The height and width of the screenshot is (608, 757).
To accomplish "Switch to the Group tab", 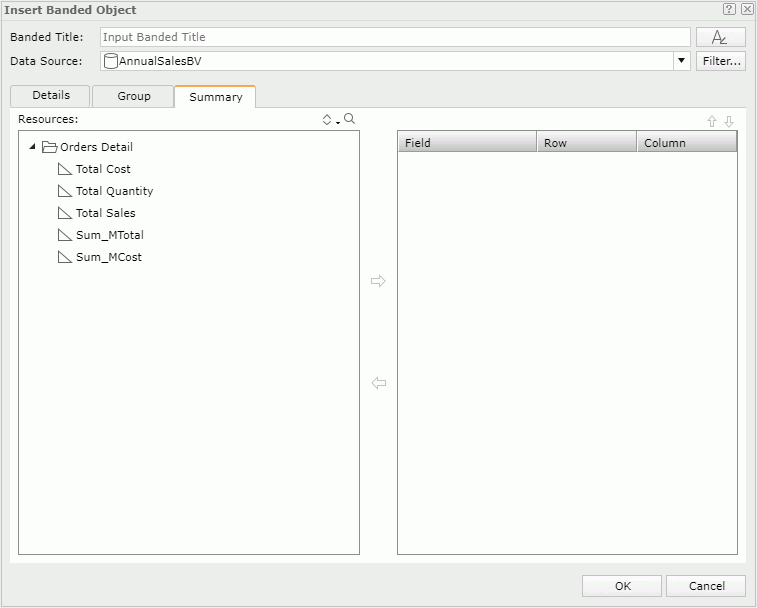I will 133,96.
